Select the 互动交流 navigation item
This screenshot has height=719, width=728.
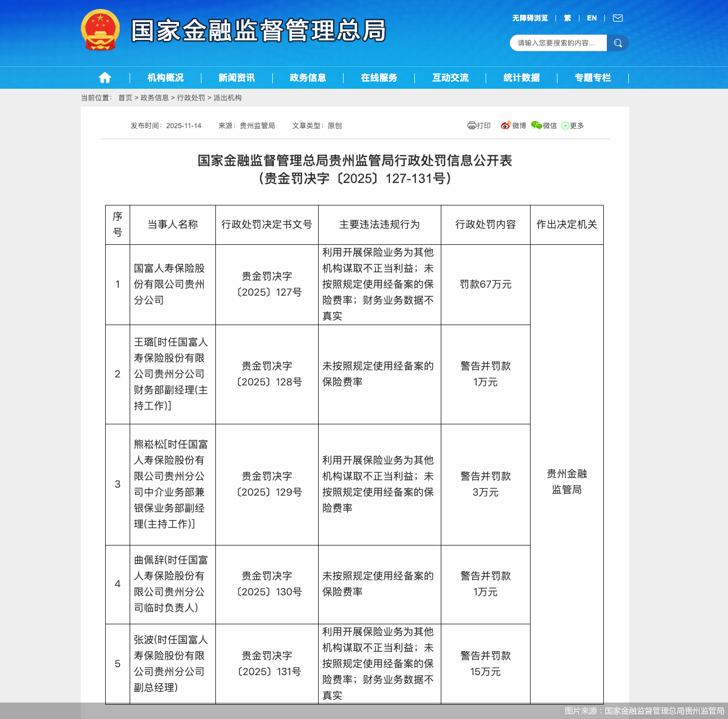[450, 78]
